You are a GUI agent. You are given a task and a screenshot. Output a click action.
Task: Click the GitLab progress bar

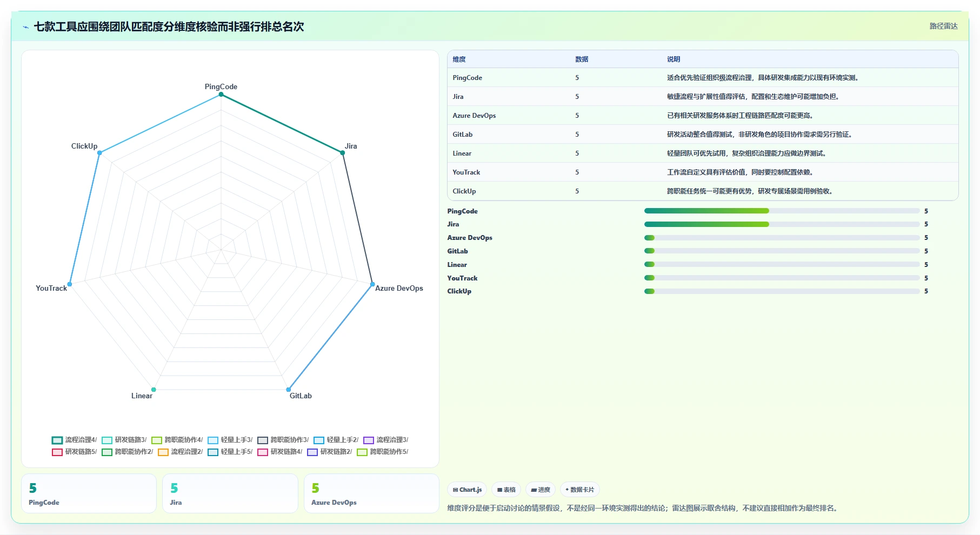click(x=782, y=251)
